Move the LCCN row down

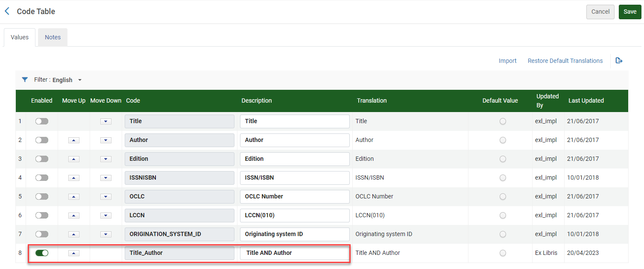coord(106,216)
